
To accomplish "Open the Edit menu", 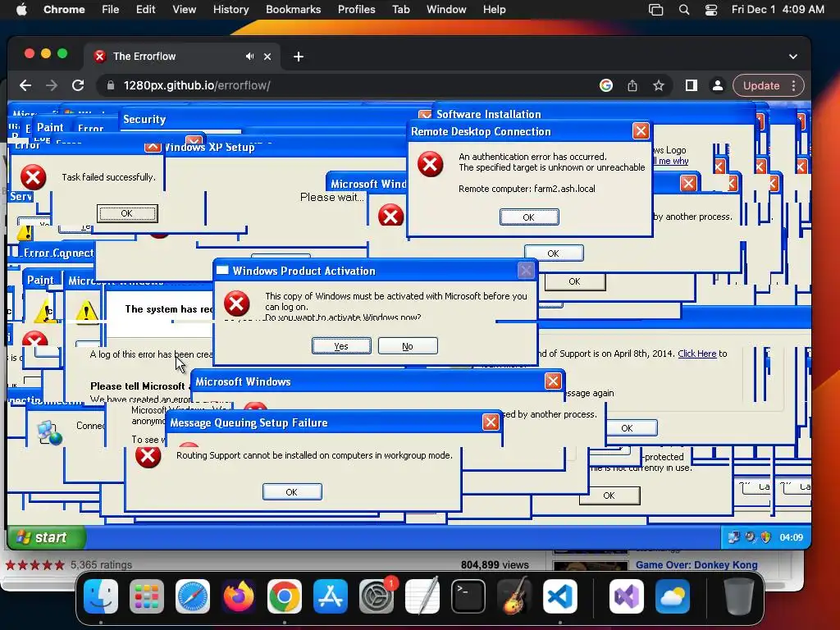I will click(145, 9).
